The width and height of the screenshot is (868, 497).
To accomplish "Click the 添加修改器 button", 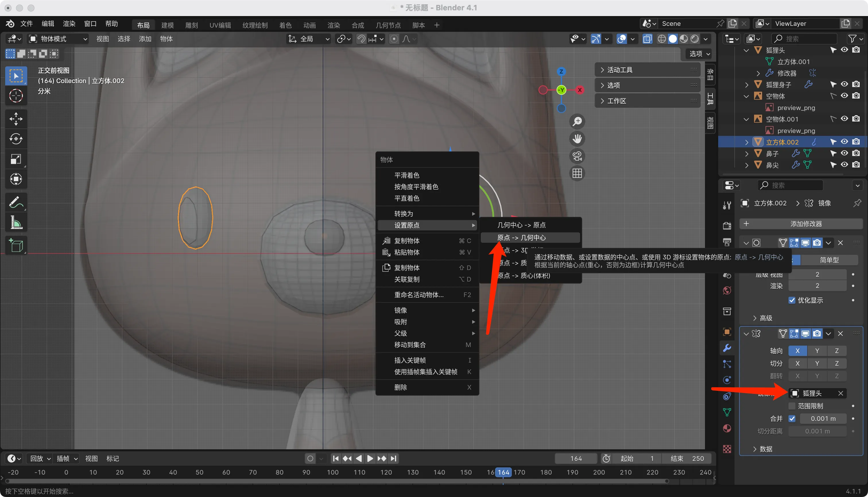I will 806,224.
